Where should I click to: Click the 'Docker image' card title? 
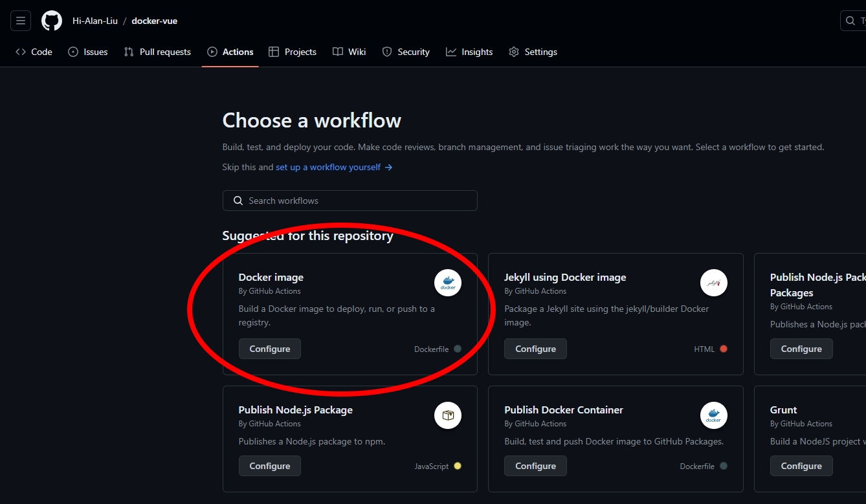click(x=271, y=277)
